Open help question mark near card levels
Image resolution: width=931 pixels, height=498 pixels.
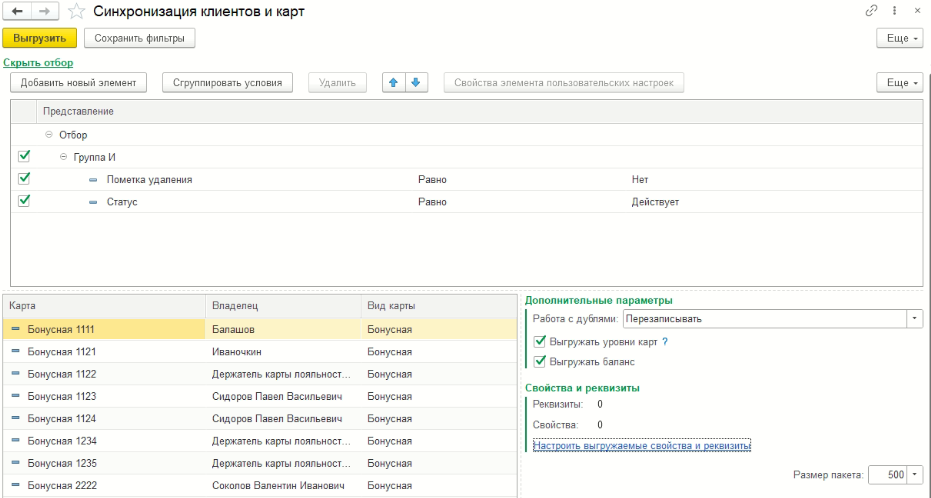pos(665,342)
